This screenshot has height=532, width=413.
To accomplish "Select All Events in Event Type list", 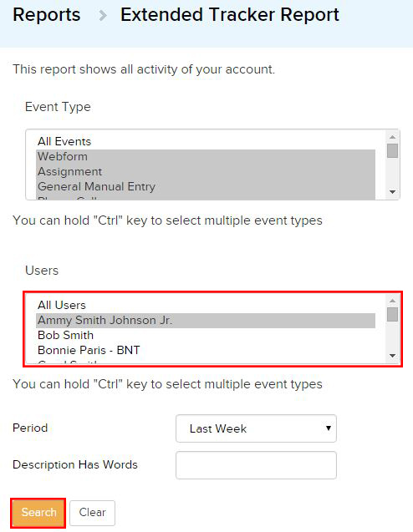I will [206, 141].
